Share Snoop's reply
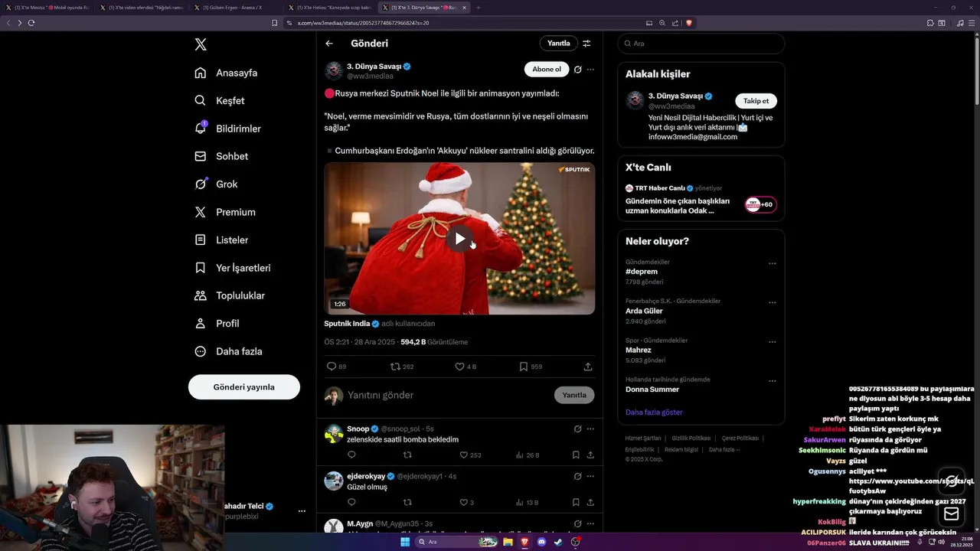980x551 pixels. click(x=590, y=455)
